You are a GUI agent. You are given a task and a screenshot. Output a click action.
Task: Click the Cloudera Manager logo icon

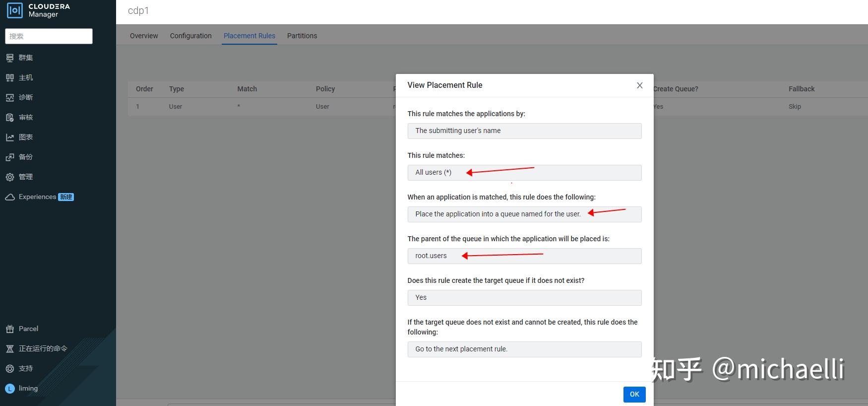[x=14, y=10]
